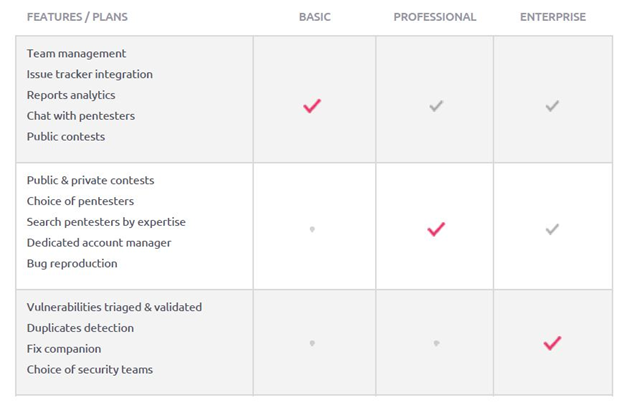The width and height of the screenshot is (624, 410).
Task: Click the gray dot in Professional column, third row
Action: [x=436, y=343]
